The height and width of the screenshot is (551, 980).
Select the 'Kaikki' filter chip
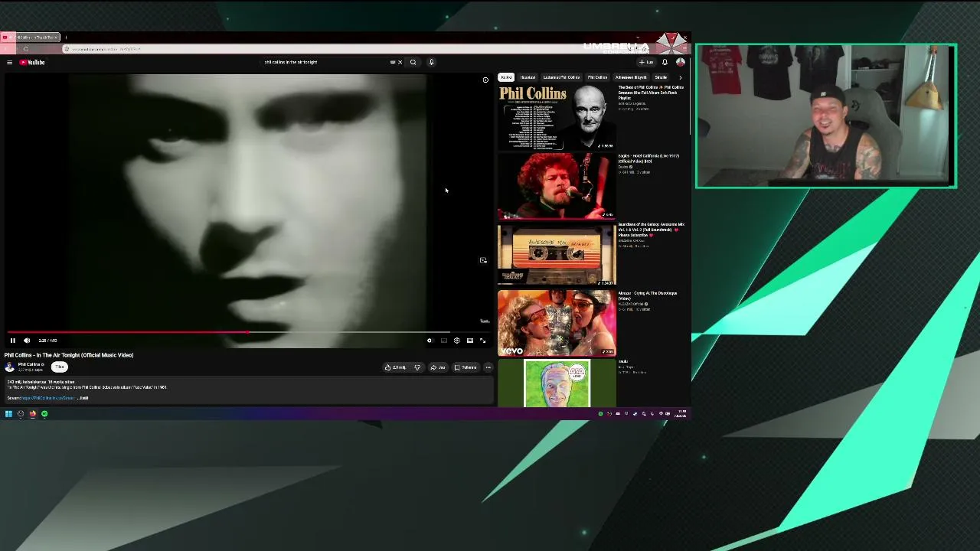pos(506,77)
